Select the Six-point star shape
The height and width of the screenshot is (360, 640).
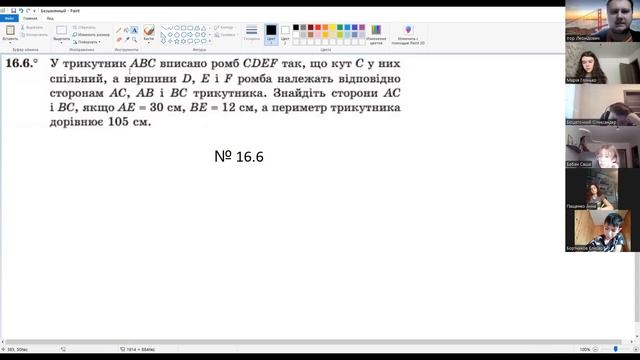(x=183, y=41)
